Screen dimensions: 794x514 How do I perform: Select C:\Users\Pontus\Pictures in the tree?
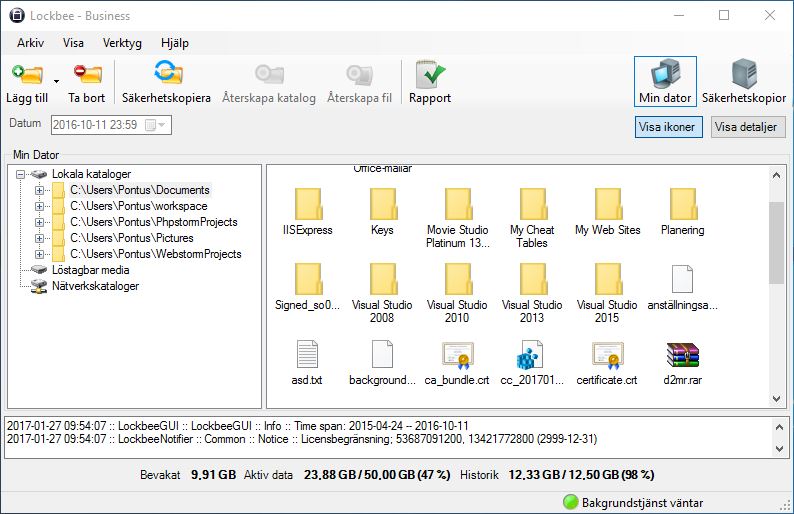click(x=132, y=238)
